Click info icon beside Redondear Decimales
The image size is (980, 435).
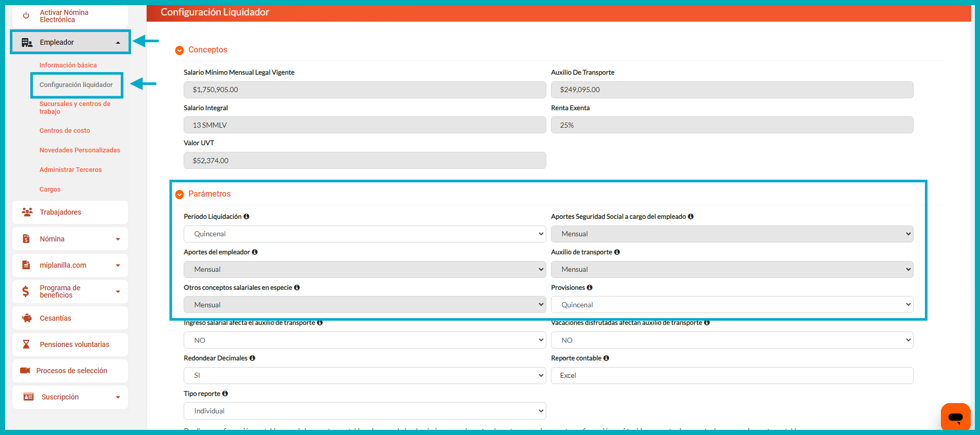pos(252,358)
